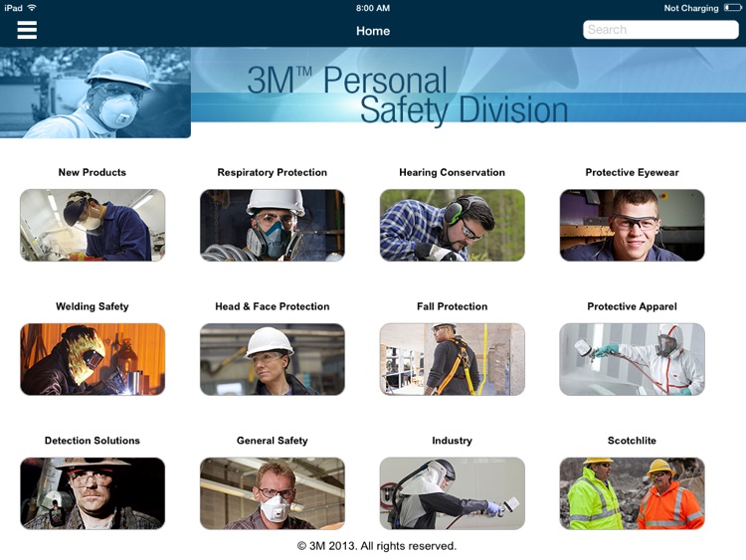
Task: Open the Protective Apparel thumbnail image
Action: pos(632,359)
